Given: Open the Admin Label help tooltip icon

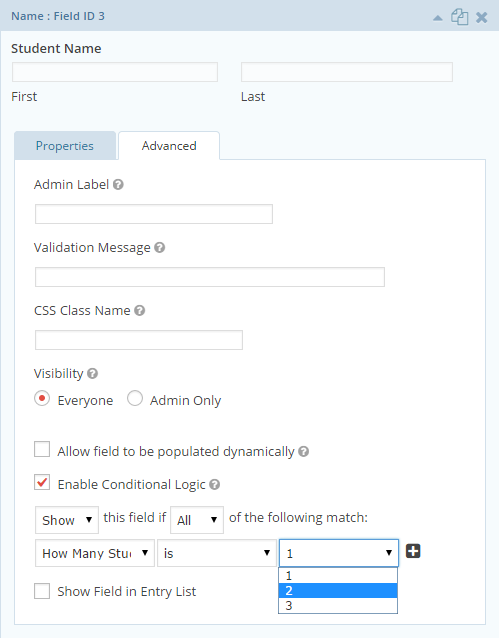Looking at the screenshot, I should pyautogui.click(x=118, y=185).
